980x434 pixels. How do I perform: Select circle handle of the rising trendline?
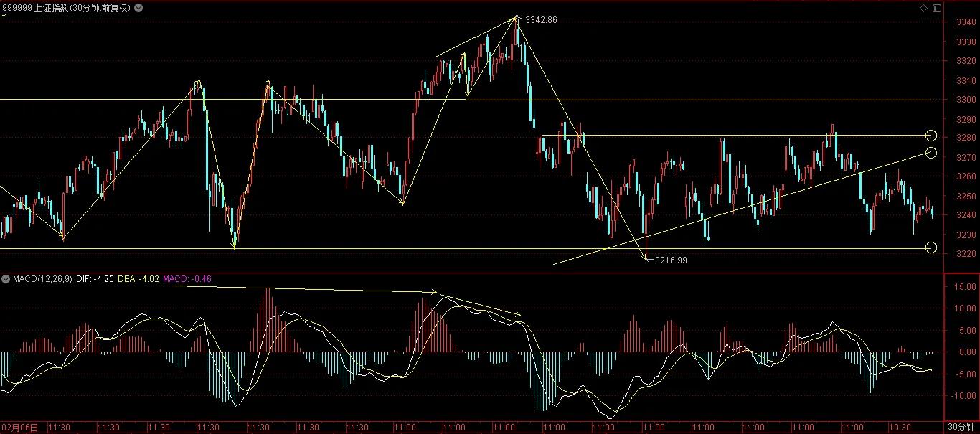point(931,153)
